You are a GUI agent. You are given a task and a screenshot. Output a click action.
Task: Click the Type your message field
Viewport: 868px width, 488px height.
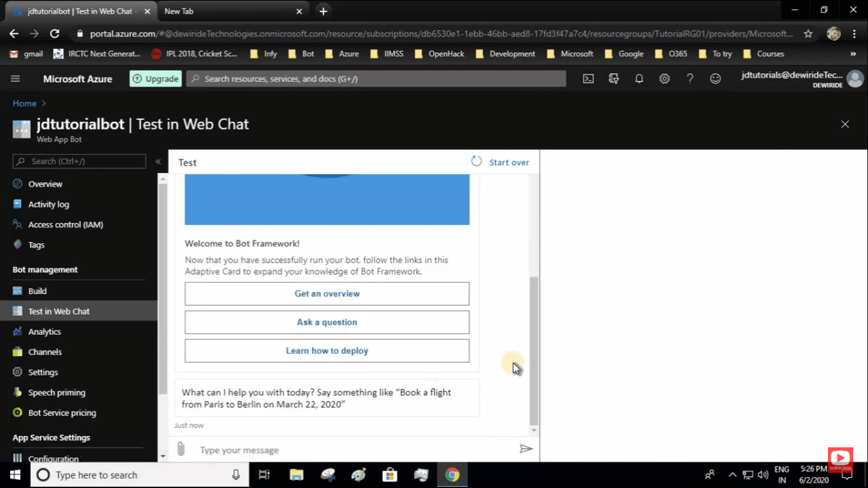(356, 450)
